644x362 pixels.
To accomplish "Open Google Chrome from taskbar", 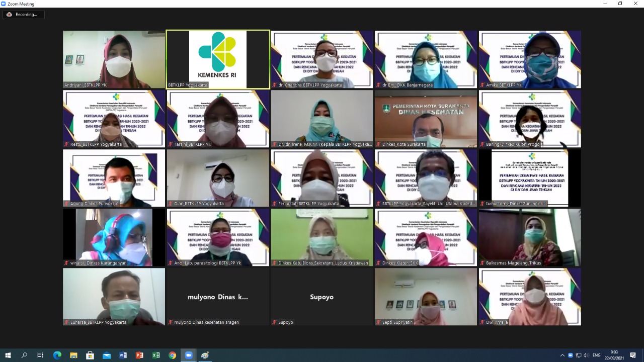I will click(x=173, y=355).
